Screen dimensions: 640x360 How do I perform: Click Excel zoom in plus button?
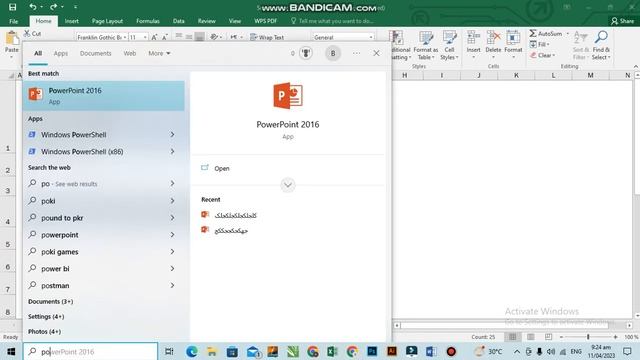tap(616, 337)
